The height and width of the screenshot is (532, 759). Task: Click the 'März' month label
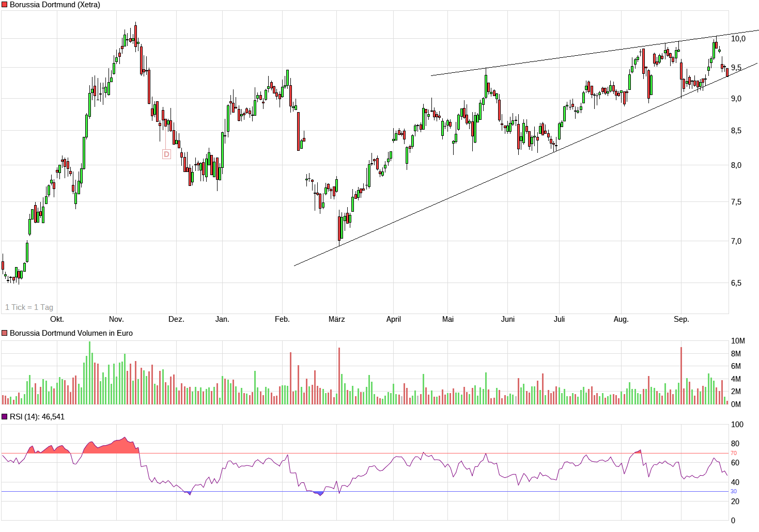[x=336, y=319]
